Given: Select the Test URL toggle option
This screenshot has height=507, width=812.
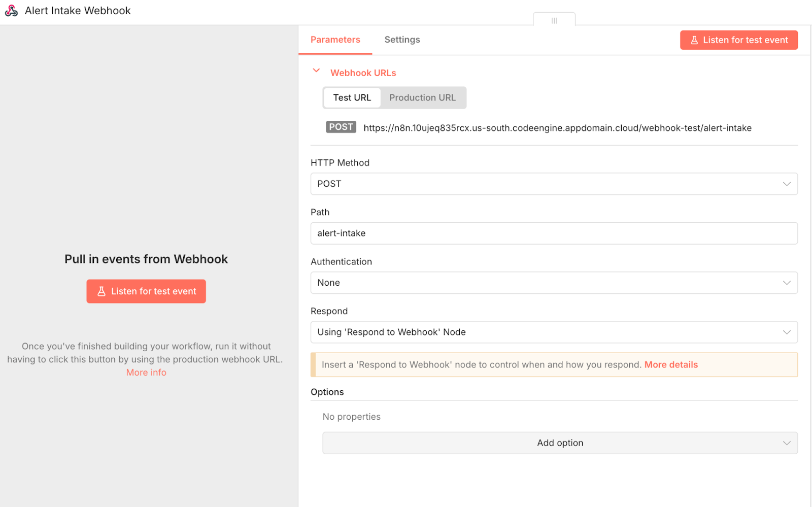Looking at the screenshot, I should (x=352, y=97).
